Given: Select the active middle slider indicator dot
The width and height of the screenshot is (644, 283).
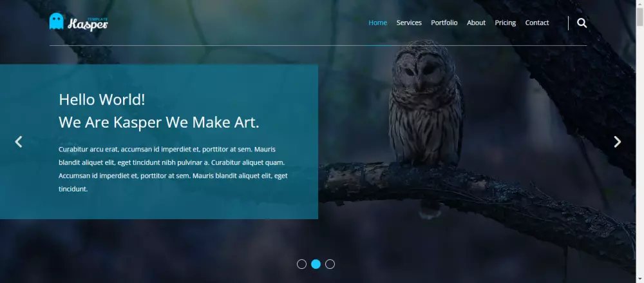Looking at the screenshot, I should click(x=316, y=264).
